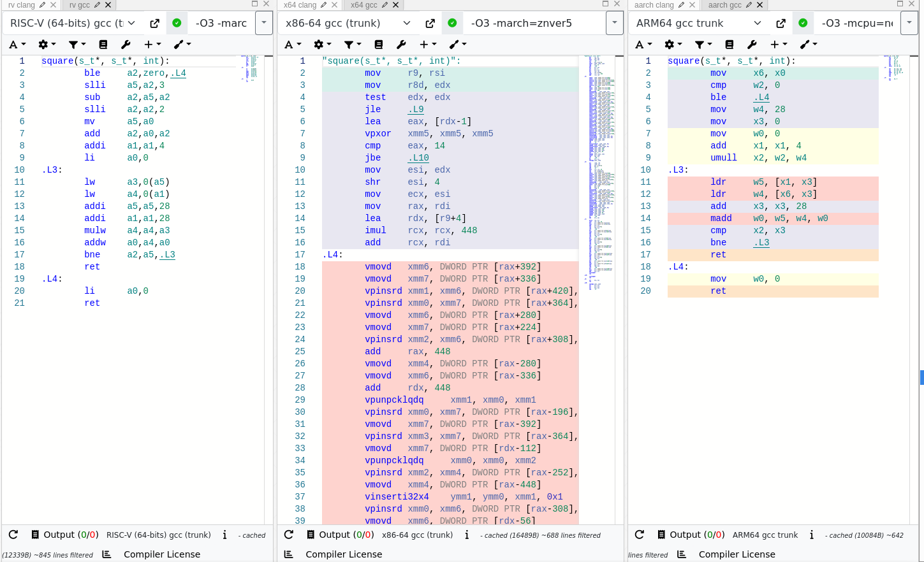Screen dimensions: 924x562
Task: Open output options gear in ARM64 pane
Action: pyautogui.click(x=673, y=45)
